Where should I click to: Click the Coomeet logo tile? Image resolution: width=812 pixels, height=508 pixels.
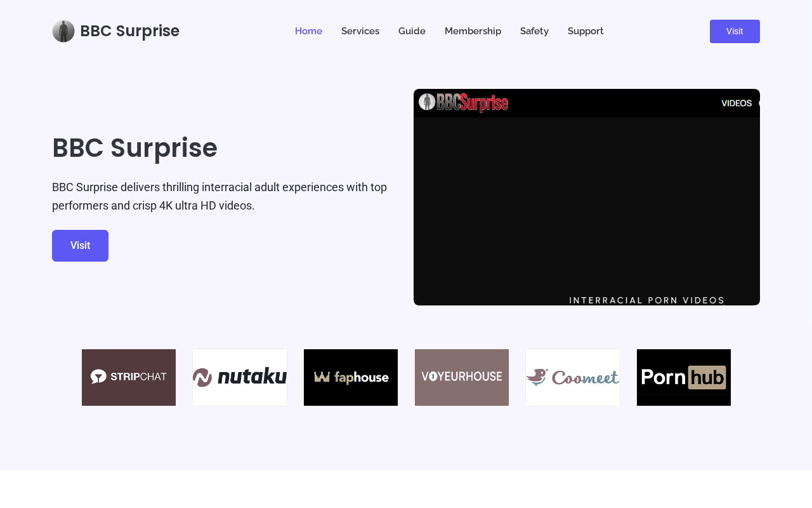pos(573,377)
